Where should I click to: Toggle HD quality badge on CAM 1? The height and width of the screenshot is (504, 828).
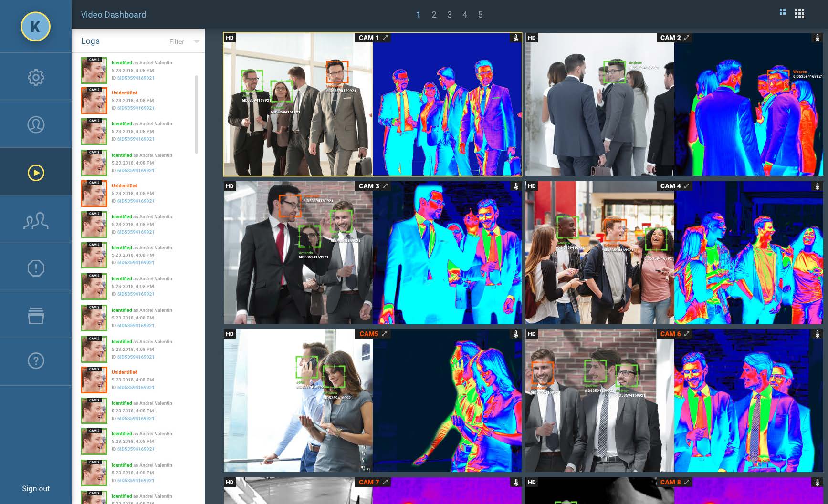(x=230, y=38)
